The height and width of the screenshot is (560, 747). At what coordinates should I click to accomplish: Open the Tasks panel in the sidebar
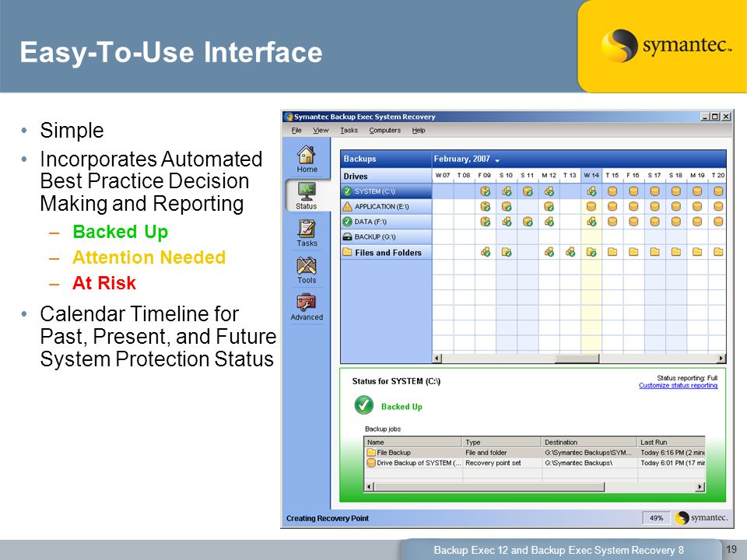(x=307, y=233)
